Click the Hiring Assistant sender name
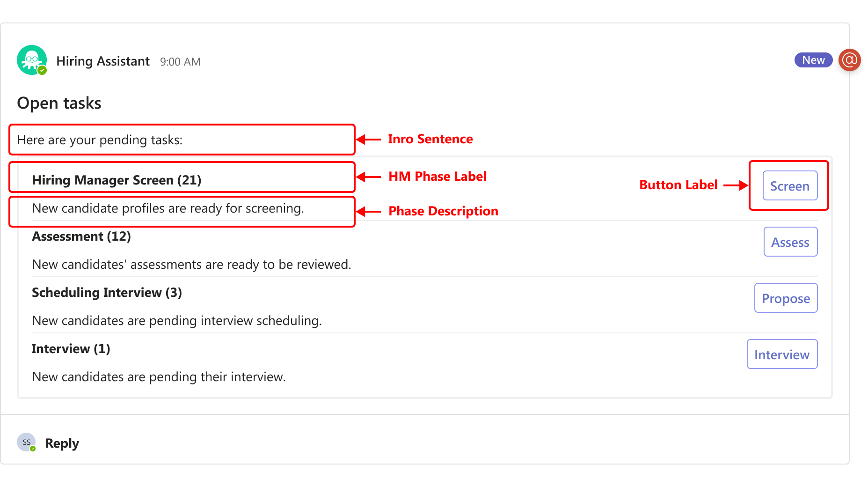868x487 pixels. tap(103, 61)
